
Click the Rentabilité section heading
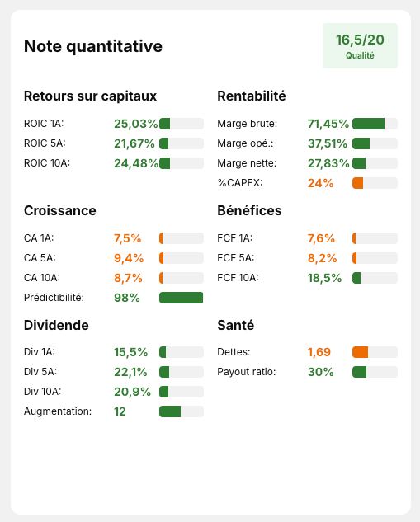point(252,96)
